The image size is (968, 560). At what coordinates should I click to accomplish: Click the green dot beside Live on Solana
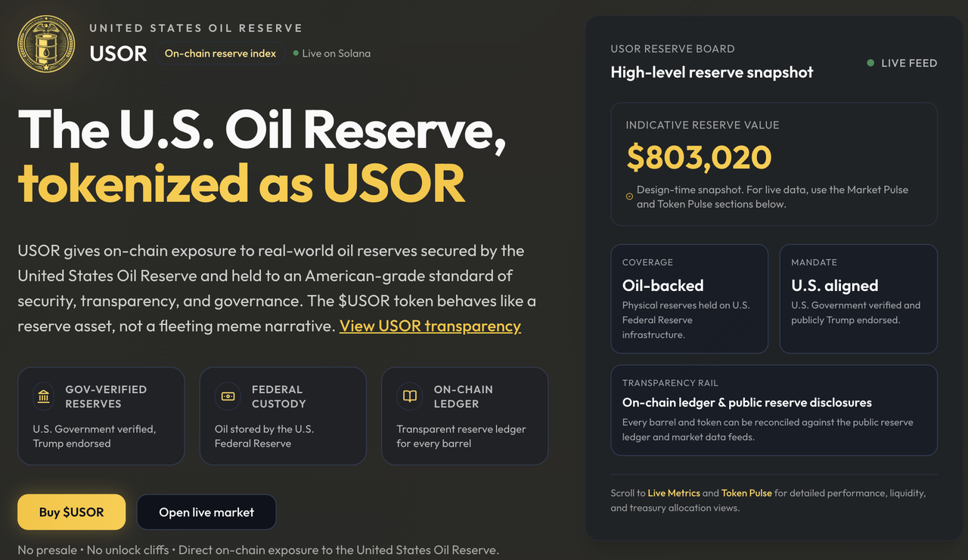pyautogui.click(x=296, y=54)
